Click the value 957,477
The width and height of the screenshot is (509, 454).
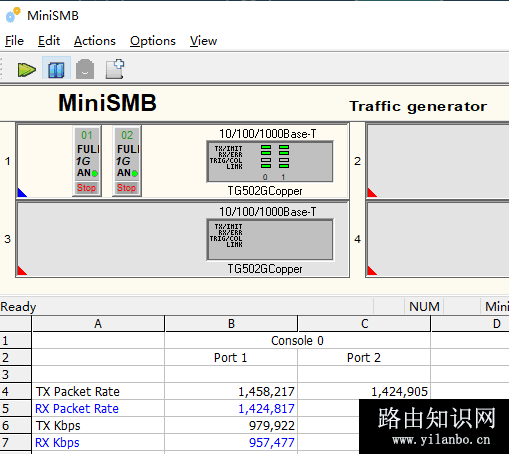[272, 443]
